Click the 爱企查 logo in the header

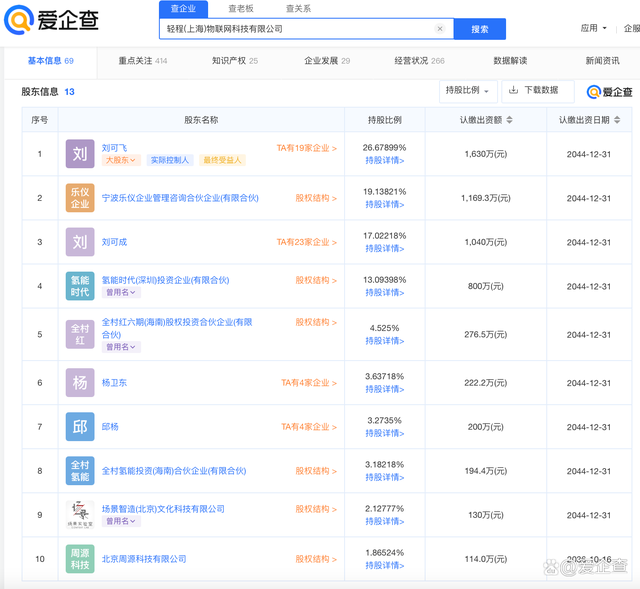coord(52,22)
